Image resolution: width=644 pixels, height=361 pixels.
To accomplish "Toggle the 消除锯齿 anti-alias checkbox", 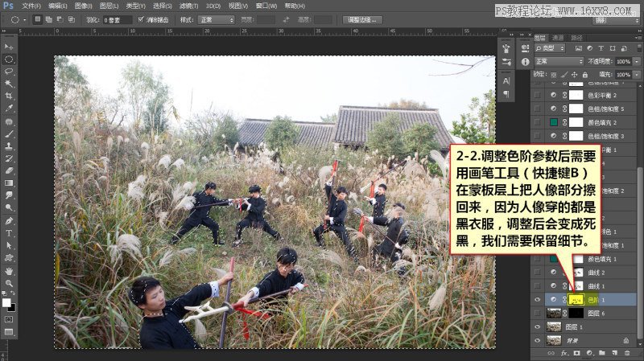I will (141, 19).
